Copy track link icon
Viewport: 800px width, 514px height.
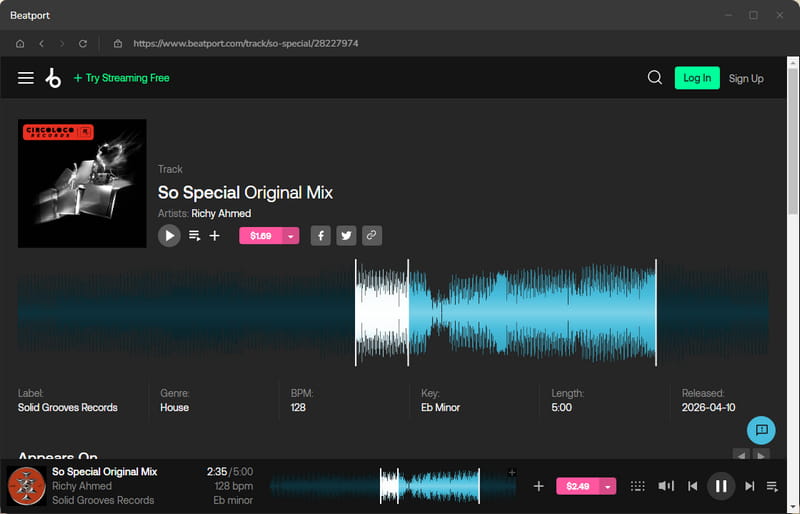372,235
